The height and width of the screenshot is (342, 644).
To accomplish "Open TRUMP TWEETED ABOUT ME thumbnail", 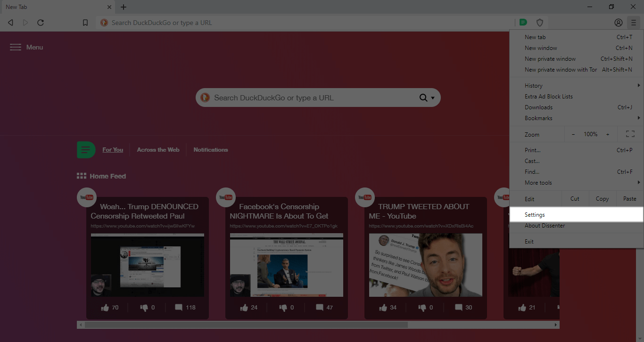I will [426, 265].
